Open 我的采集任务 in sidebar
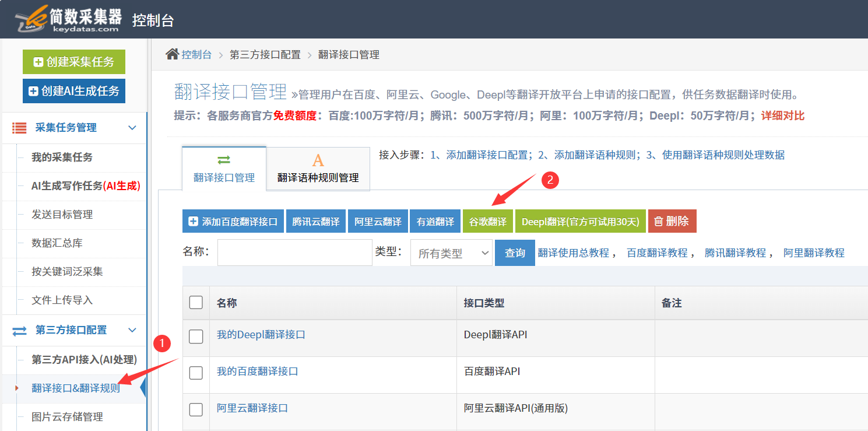This screenshot has width=868, height=431. coord(62,157)
